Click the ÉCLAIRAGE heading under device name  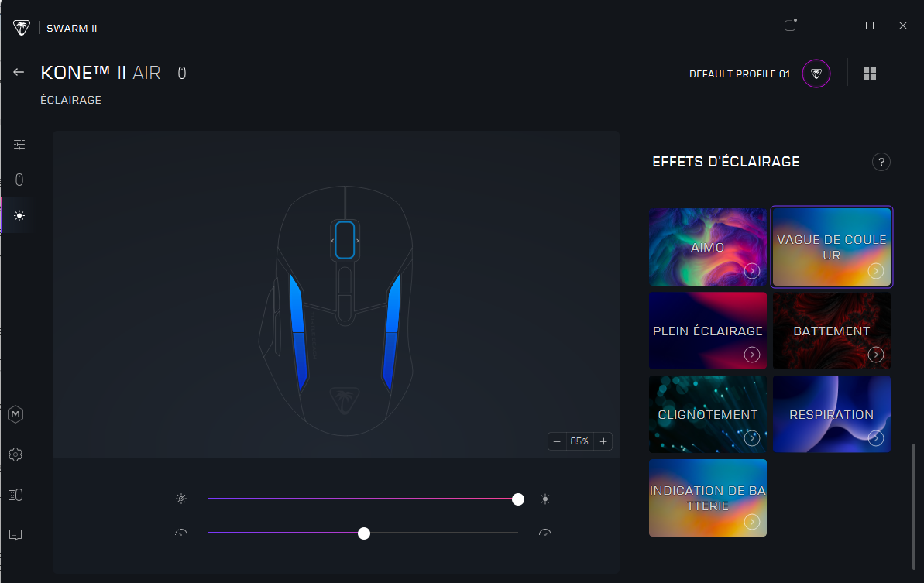tap(70, 100)
